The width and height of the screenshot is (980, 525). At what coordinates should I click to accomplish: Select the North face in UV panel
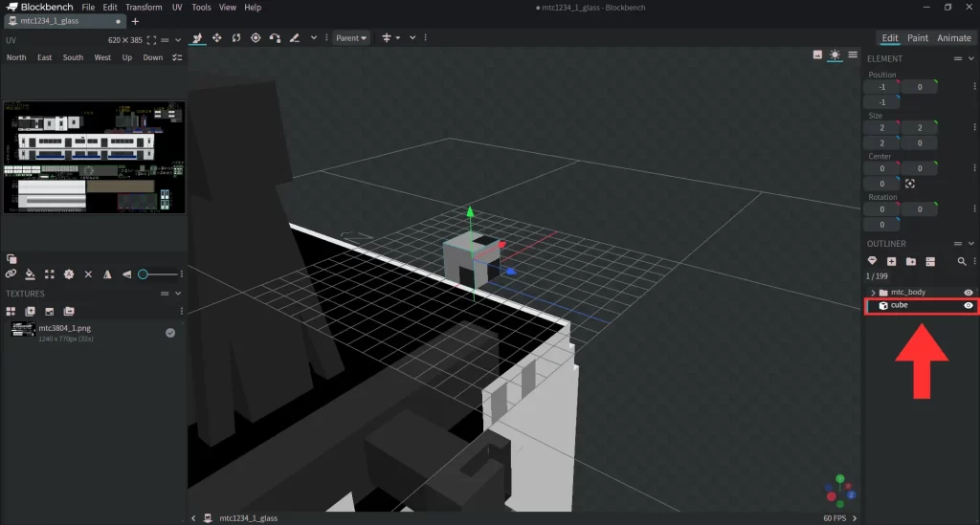pyautogui.click(x=16, y=57)
